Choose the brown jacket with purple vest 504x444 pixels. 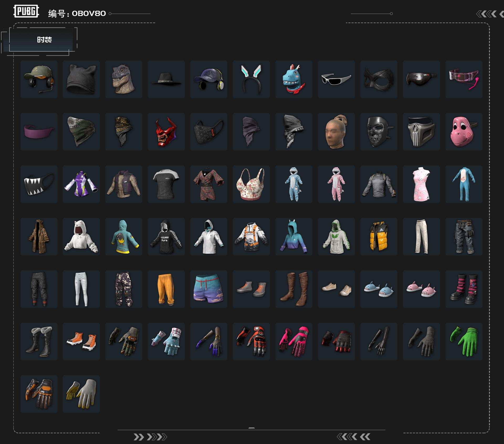(x=124, y=184)
